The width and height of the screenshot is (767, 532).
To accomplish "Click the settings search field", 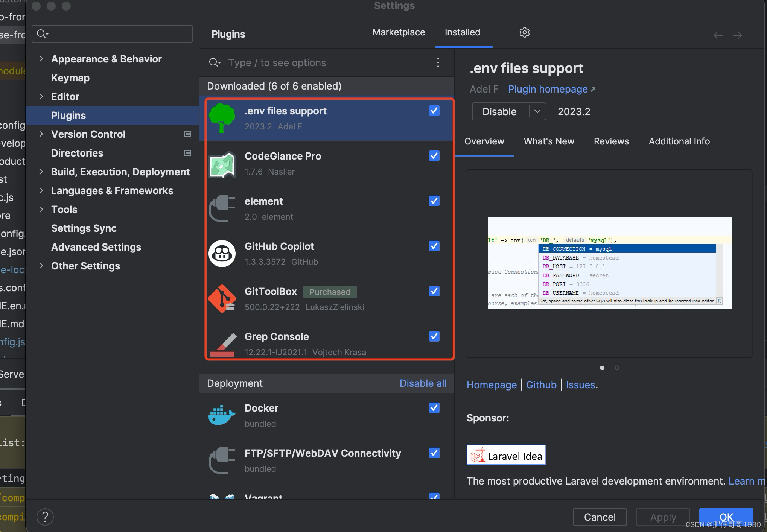I will (x=113, y=34).
